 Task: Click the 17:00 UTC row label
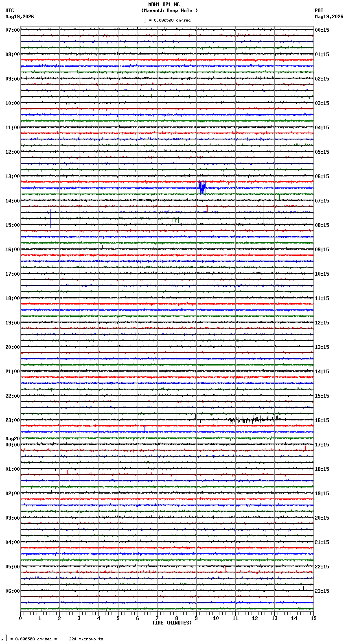coord(13,274)
